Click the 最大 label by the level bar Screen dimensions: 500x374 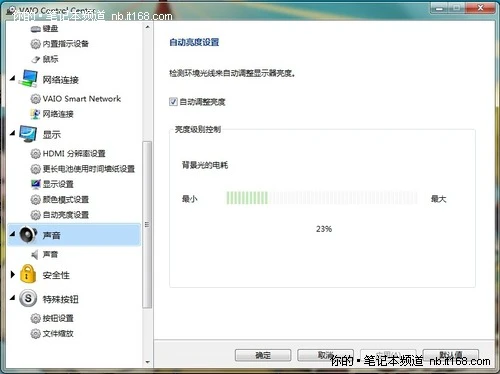point(438,199)
